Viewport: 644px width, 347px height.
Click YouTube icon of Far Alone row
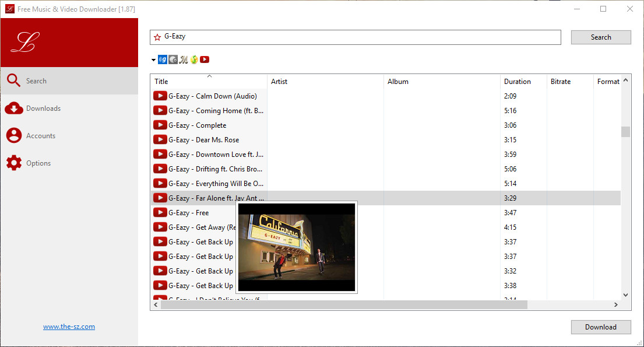click(x=160, y=198)
